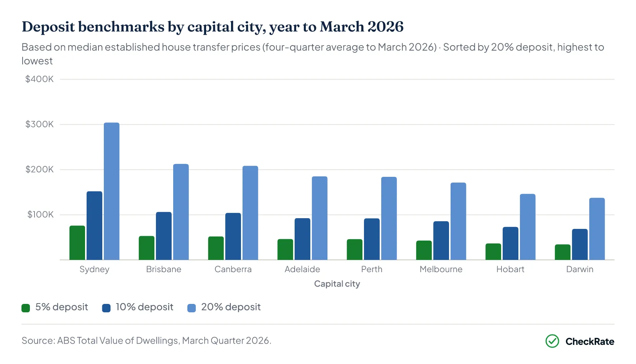Click the 'Melbourne' axis label
This screenshot has height=364, width=636.
(x=441, y=269)
